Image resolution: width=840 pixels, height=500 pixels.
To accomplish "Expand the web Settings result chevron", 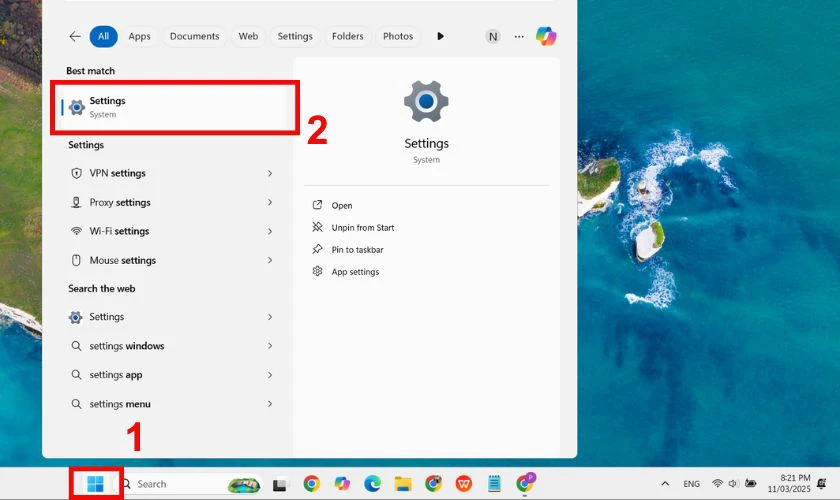I will pyautogui.click(x=270, y=317).
